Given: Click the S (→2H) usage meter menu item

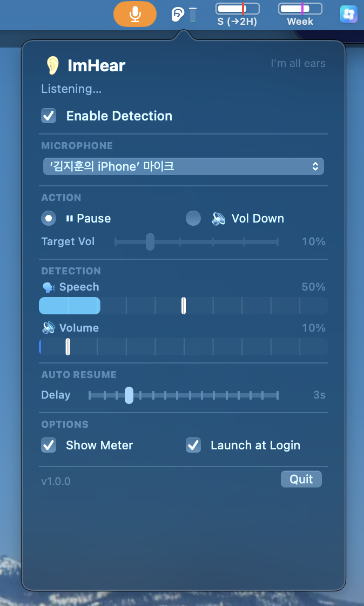Looking at the screenshot, I should click(x=237, y=15).
